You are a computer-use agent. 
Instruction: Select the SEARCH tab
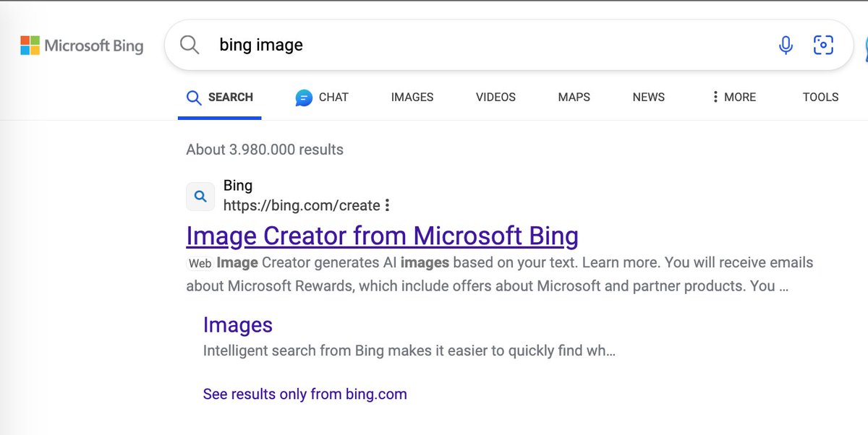coord(220,97)
